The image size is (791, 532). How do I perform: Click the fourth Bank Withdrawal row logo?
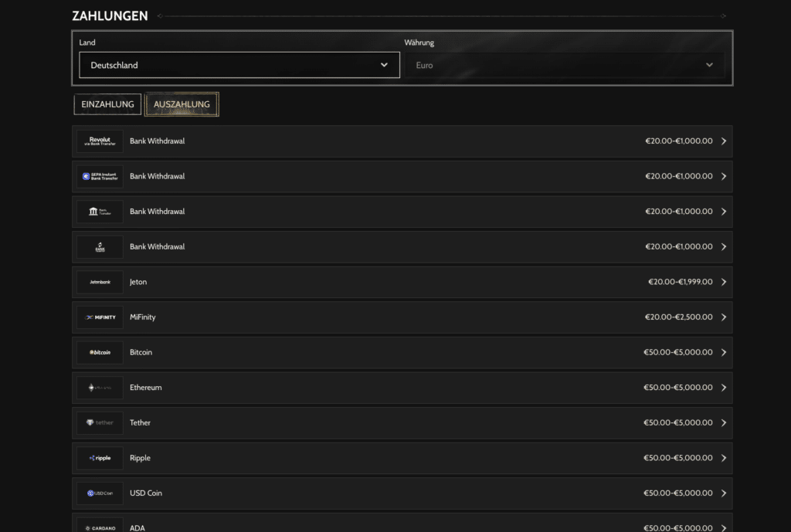(x=100, y=247)
